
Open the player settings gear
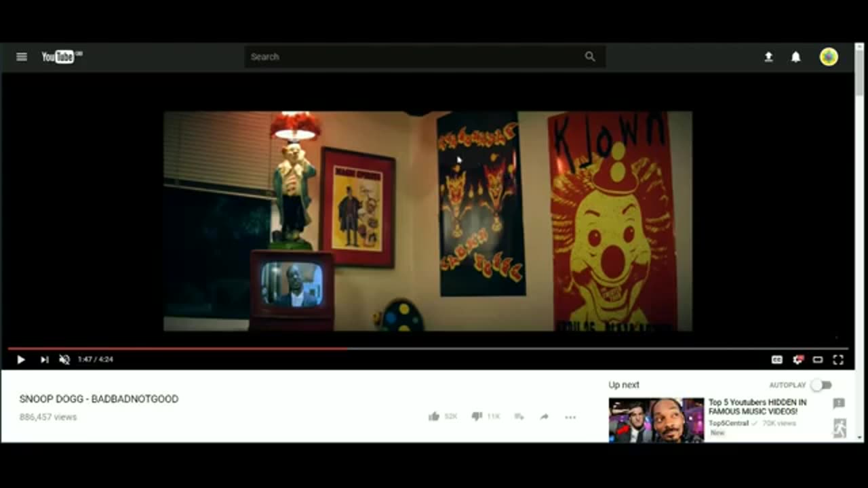(x=798, y=360)
